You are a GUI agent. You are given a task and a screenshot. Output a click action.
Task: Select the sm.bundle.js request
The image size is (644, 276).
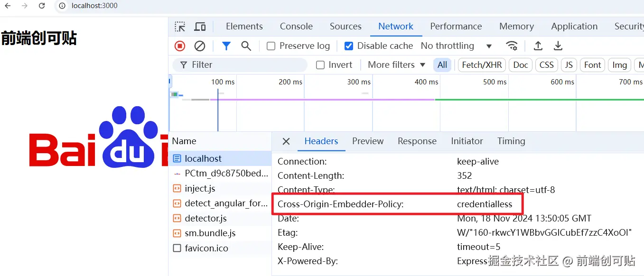click(210, 233)
